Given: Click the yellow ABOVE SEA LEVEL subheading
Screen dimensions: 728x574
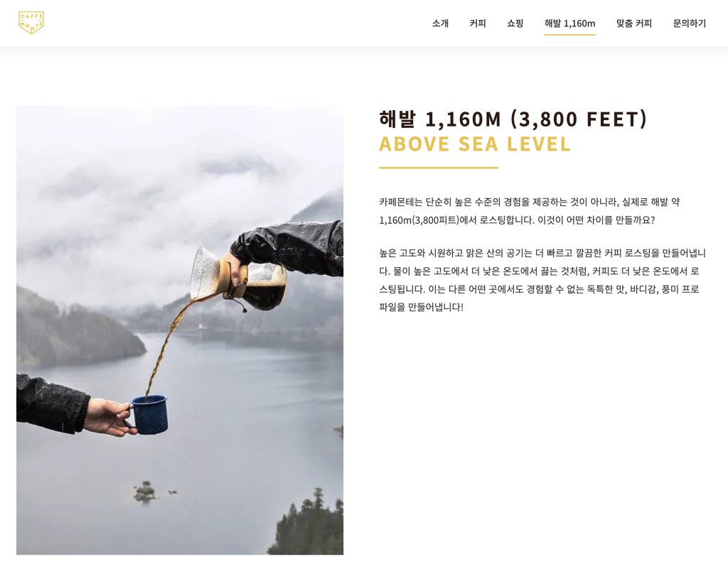Looking at the screenshot, I should (475, 143).
